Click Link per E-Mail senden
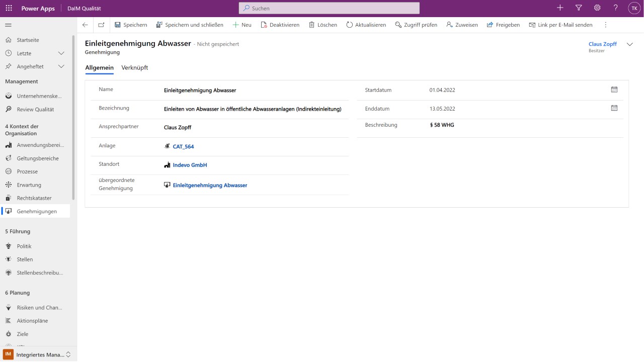The width and height of the screenshot is (644, 362). [x=560, y=25]
